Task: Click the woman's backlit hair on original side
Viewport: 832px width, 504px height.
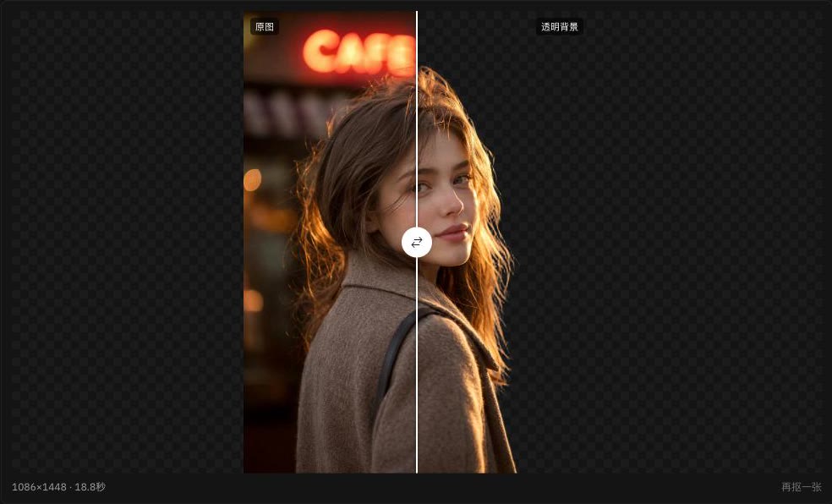Action: tap(329, 212)
